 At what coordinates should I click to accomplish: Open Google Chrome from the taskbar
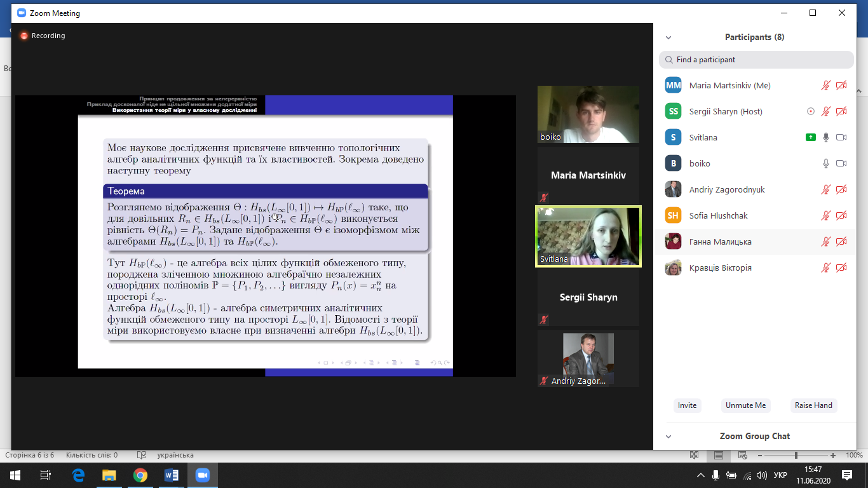point(140,475)
